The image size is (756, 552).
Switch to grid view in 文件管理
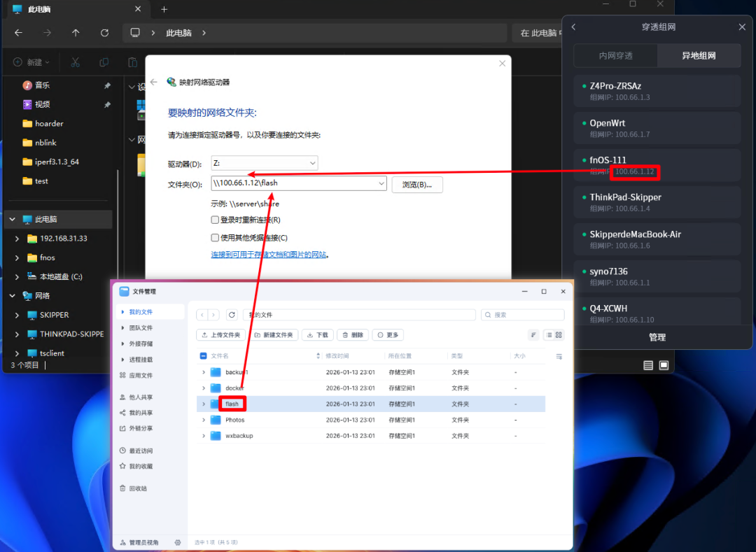pyautogui.click(x=559, y=334)
